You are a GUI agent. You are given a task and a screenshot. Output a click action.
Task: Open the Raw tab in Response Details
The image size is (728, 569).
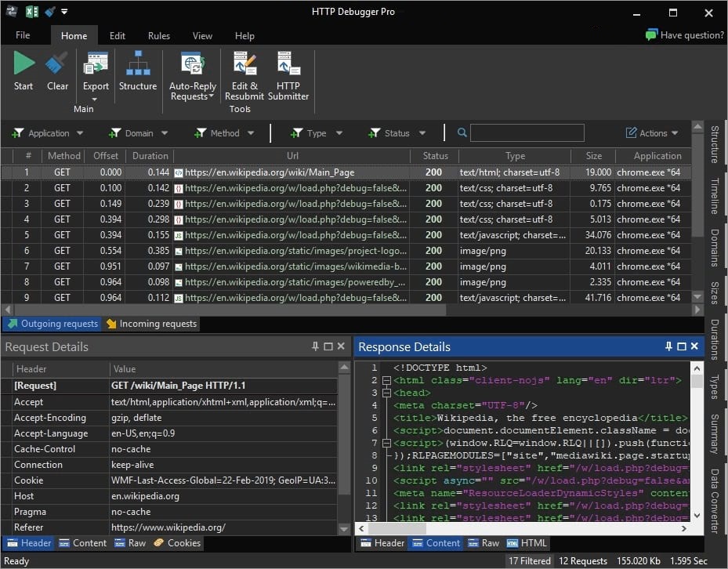[x=484, y=543]
